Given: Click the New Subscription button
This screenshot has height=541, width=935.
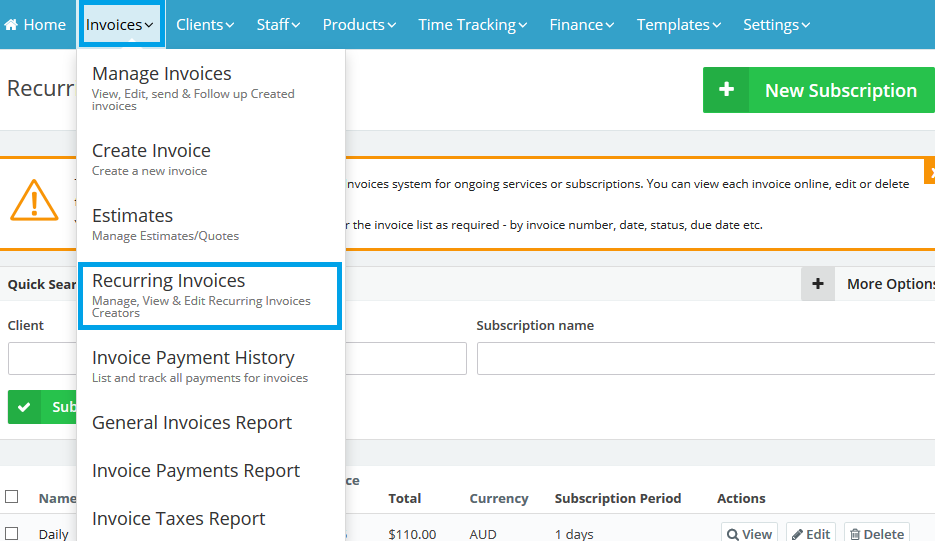Looking at the screenshot, I should tap(840, 90).
